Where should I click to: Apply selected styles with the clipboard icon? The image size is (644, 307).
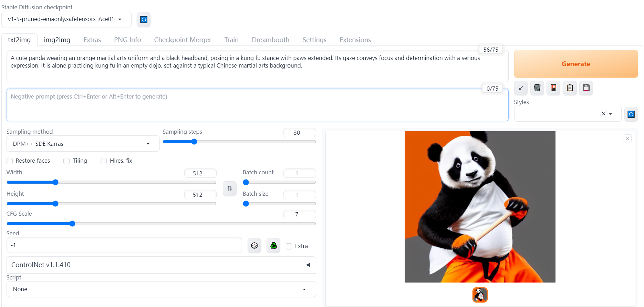click(x=570, y=88)
